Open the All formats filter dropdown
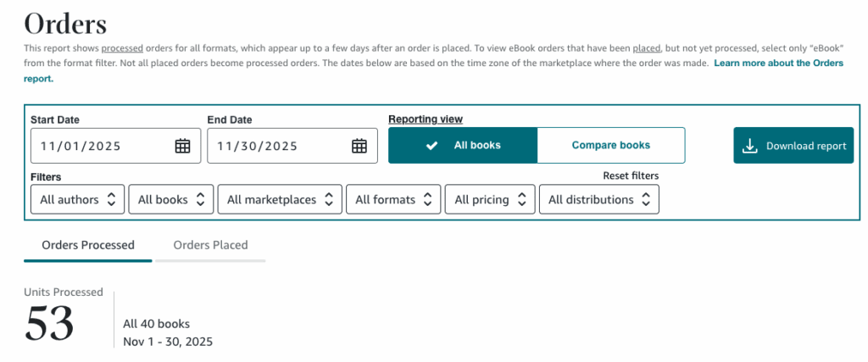The width and height of the screenshot is (868, 362). point(393,200)
